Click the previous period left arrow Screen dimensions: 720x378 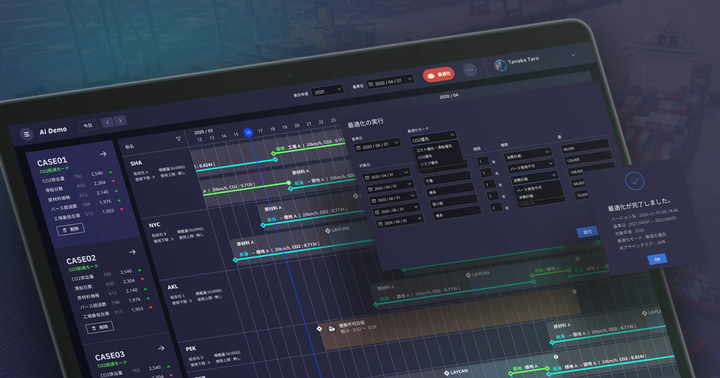coord(107,122)
